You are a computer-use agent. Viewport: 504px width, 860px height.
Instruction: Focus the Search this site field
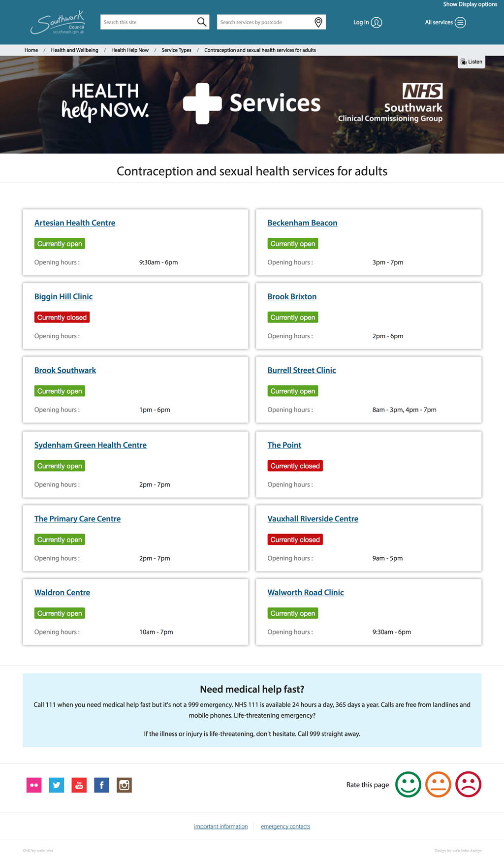point(148,22)
